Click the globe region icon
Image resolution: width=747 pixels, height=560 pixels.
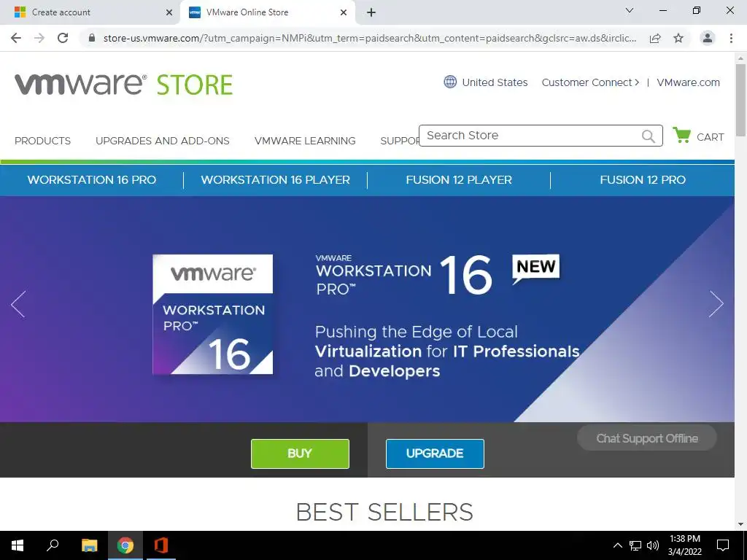(450, 82)
